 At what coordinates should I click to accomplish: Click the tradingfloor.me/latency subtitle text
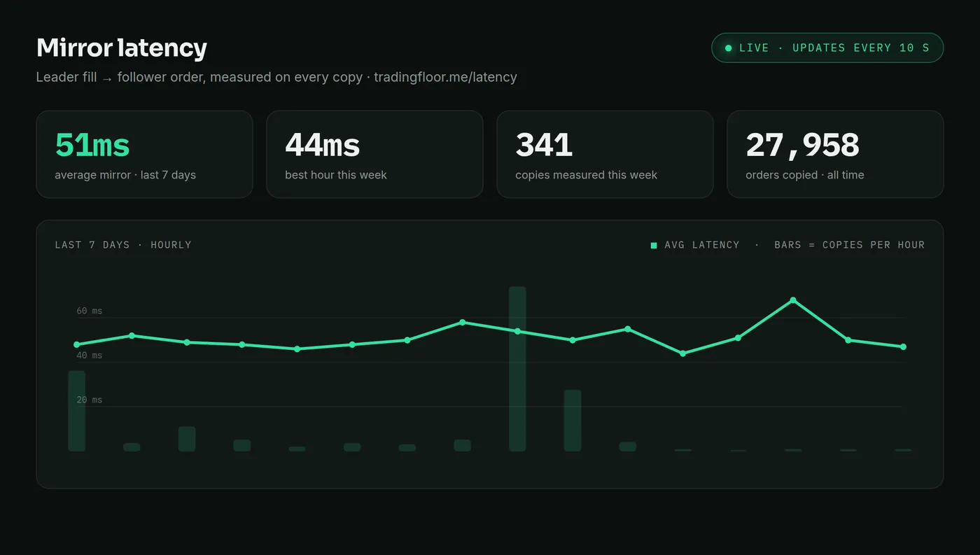(x=445, y=77)
